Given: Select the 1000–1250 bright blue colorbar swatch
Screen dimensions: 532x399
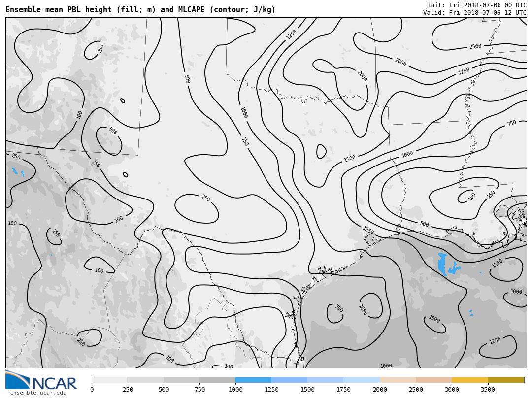Looking at the screenshot, I should coord(253,380).
